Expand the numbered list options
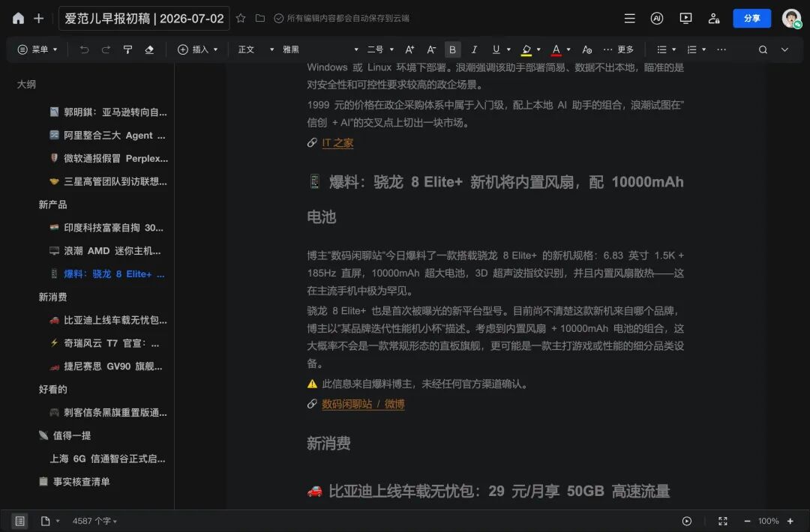 point(703,49)
